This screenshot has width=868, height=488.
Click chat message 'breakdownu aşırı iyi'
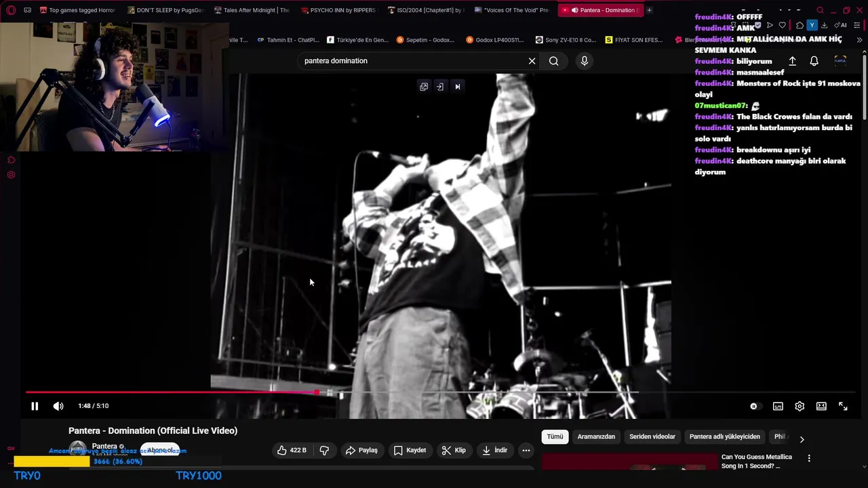[773, 150]
